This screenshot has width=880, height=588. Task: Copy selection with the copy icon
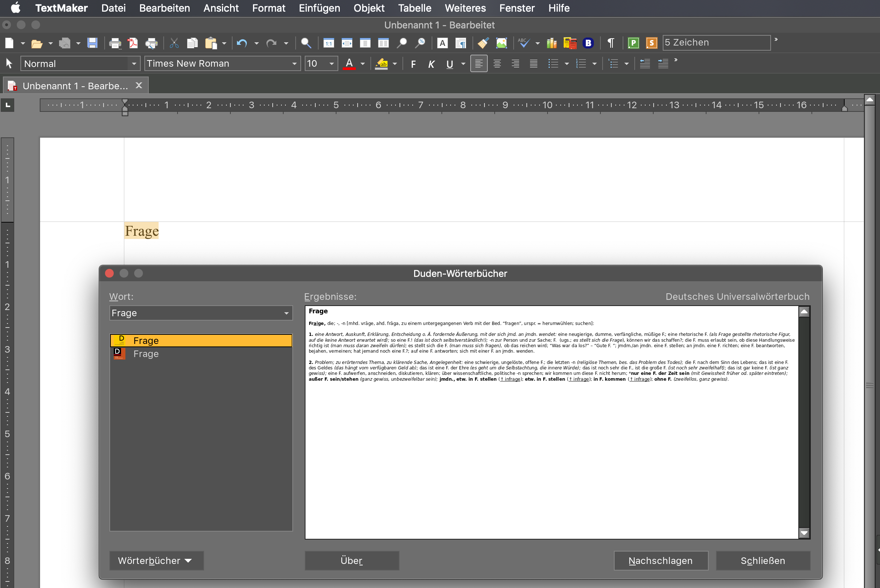pos(192,43)
